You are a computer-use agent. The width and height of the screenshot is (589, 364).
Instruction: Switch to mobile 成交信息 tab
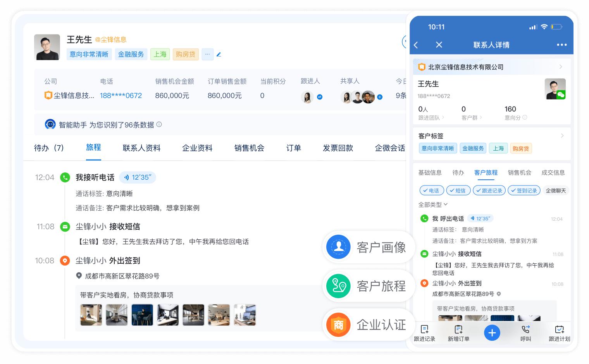(x=553, y=173)
